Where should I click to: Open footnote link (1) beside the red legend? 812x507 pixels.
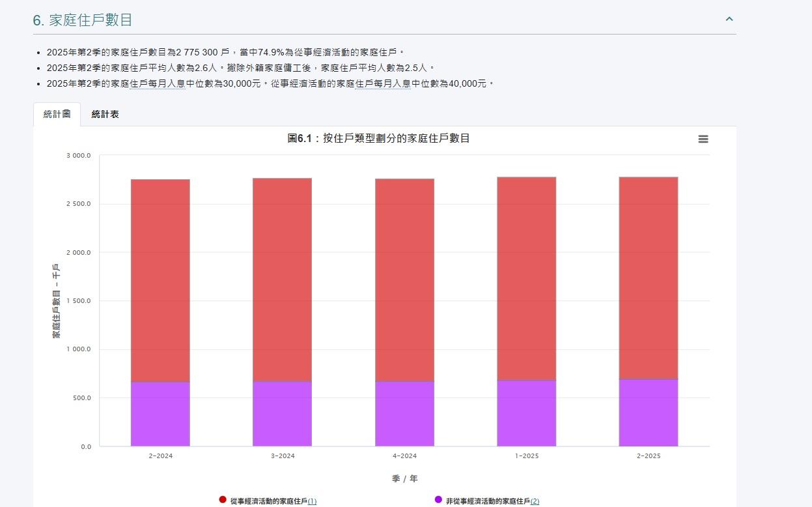(x=313, y=501)
